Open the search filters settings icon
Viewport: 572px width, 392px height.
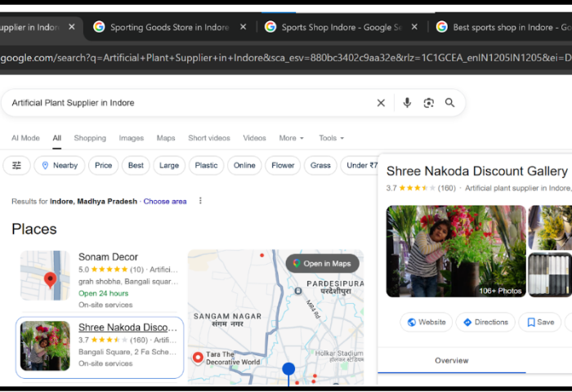click(16, 165)
